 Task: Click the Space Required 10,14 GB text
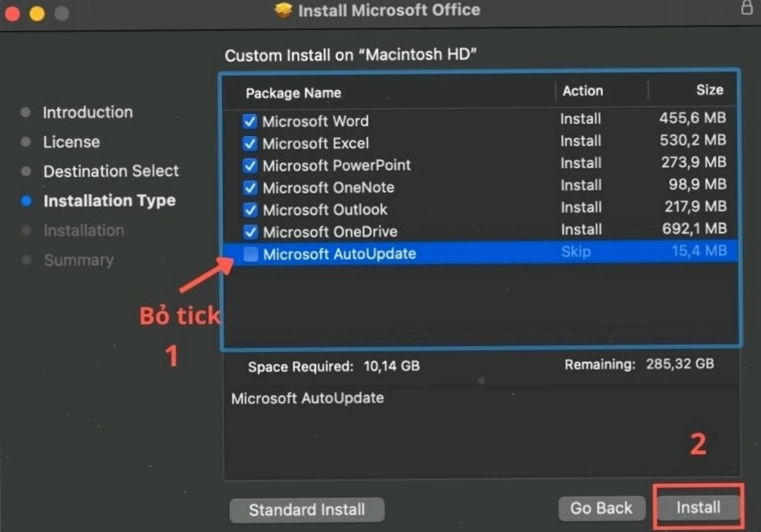click(x=334, y=366)
